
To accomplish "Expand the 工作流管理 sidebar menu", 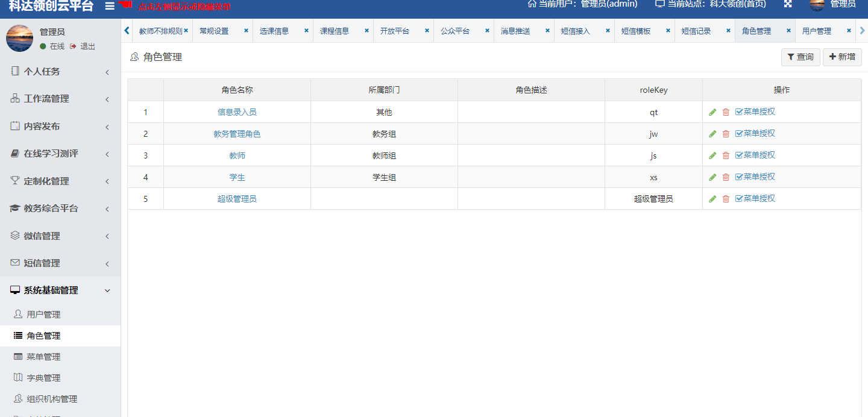I will click(60, 99).
